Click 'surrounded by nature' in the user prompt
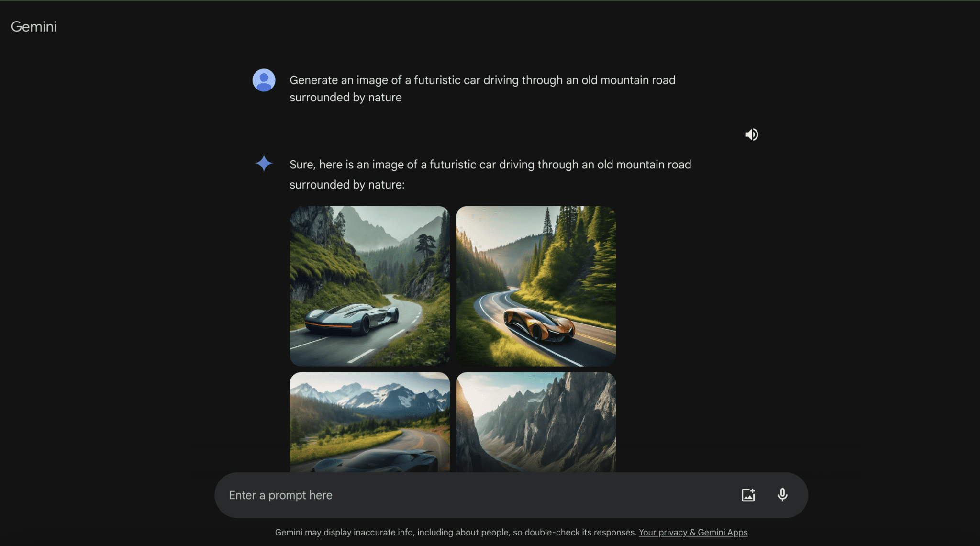 click(345, 97)
